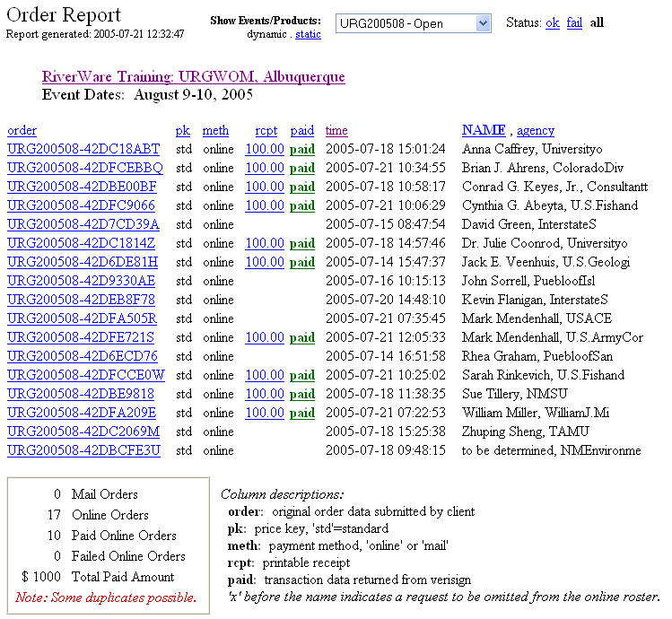Select the '17 Online Orders' summary line

point(98,514)
